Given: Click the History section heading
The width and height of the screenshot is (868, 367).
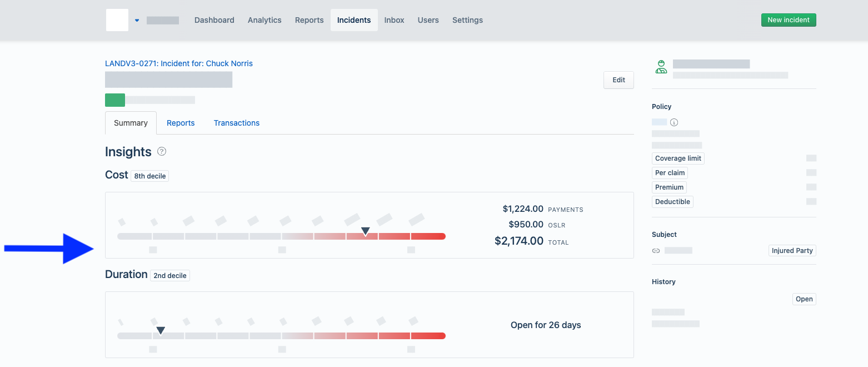Looking at the screenshot, I should tap(664, 282).
